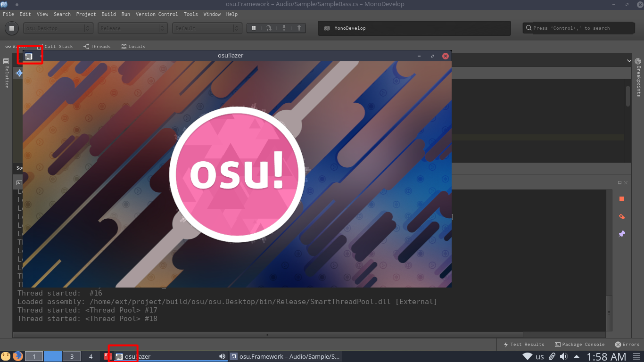Viewport: 644px width, 362px height.
Task: Pin the Application Output pad
Action: tap(621, 234)
